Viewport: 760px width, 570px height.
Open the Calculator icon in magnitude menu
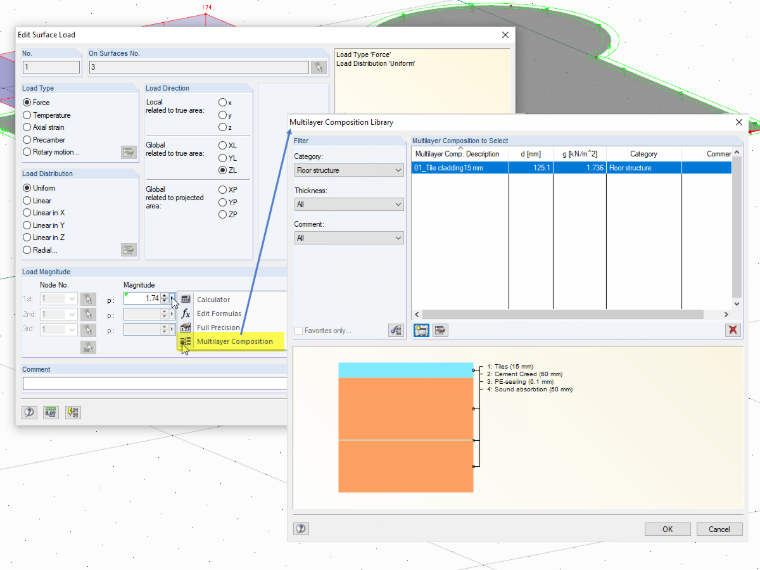coord(186,300)
